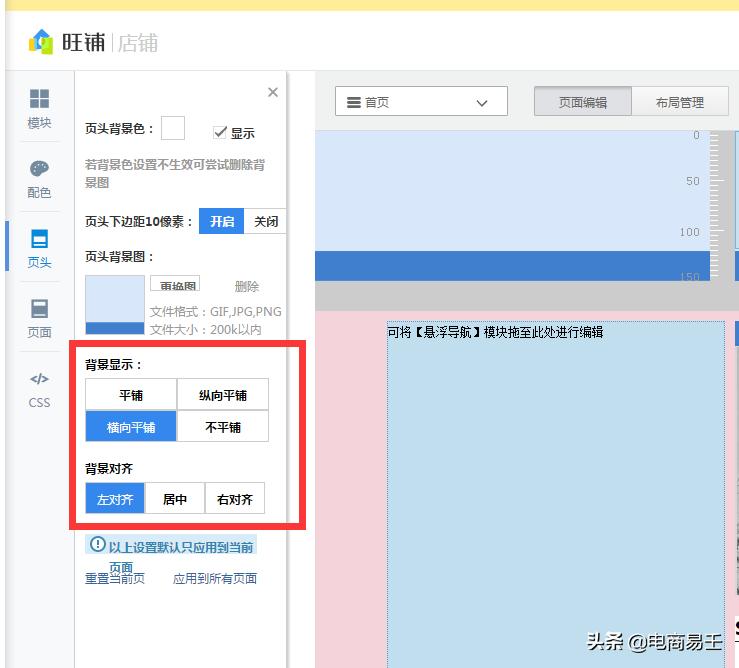Turn on 页头下边距 with 开启
The width and height of the screenshot is (739, 668).
[x=222, y=221]
